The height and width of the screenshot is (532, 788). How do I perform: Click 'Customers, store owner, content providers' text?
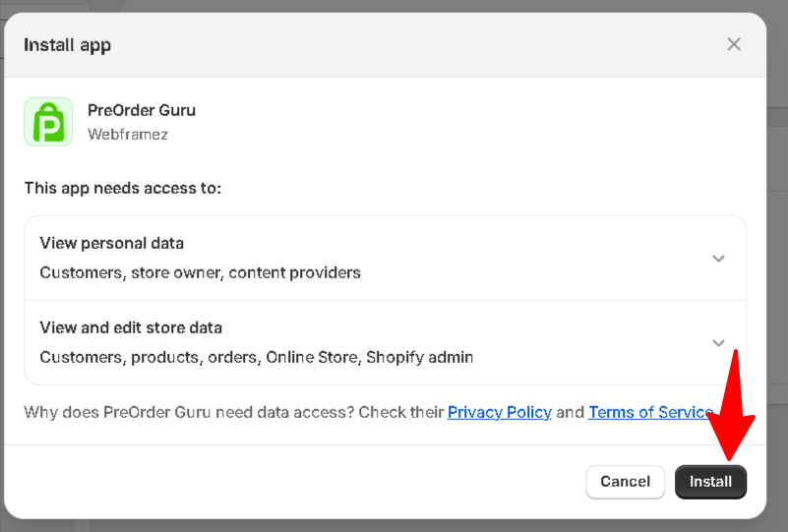pyautogui.click(x=200, y=272)
